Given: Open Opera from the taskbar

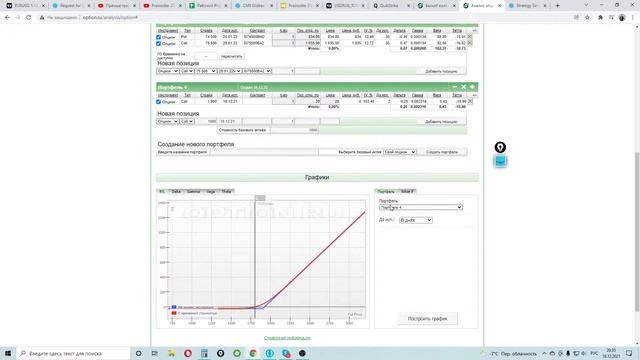Looking at the screenshot, I should pyautogui.click(x=188, y=353).
